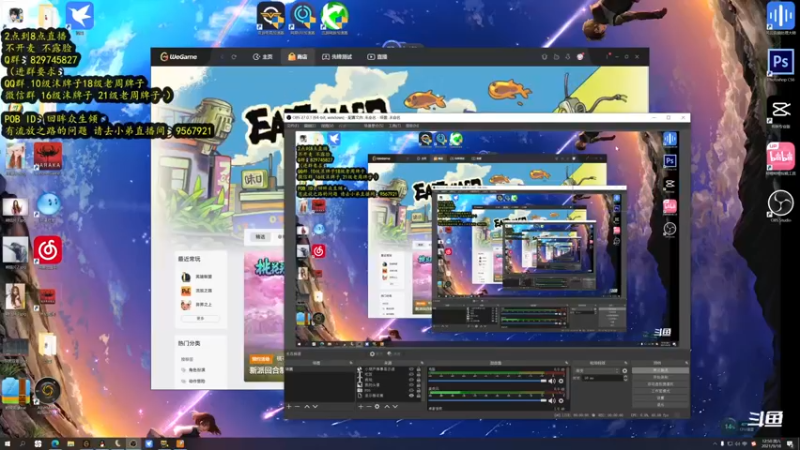Open the green globe browser desktop shortcut

tap(335, 16)
